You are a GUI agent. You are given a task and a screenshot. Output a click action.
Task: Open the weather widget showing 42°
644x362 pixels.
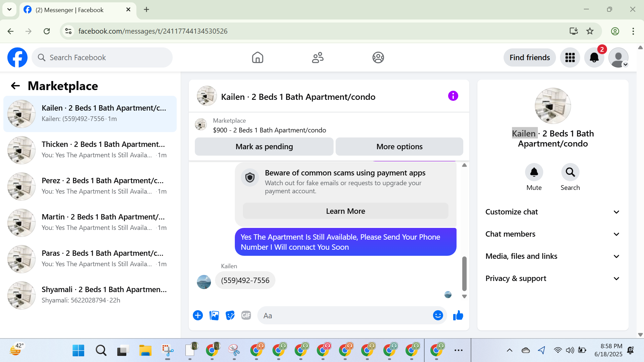16,350
